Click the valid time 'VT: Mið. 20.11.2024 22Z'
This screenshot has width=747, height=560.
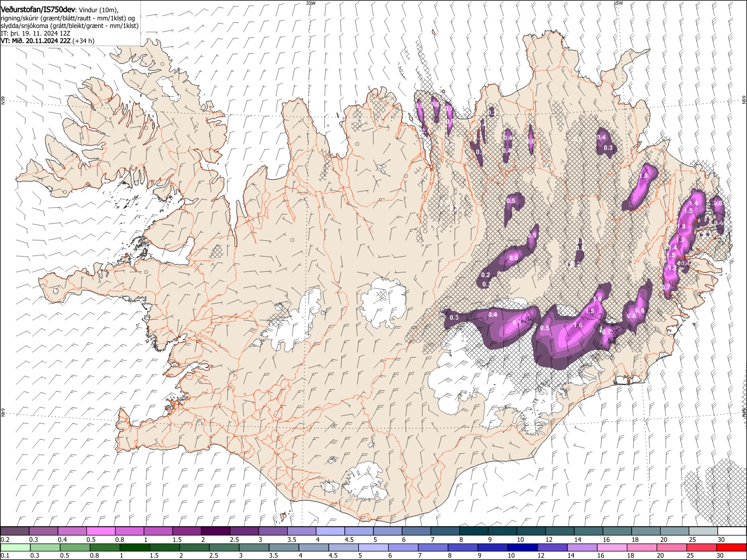[36, 41]
